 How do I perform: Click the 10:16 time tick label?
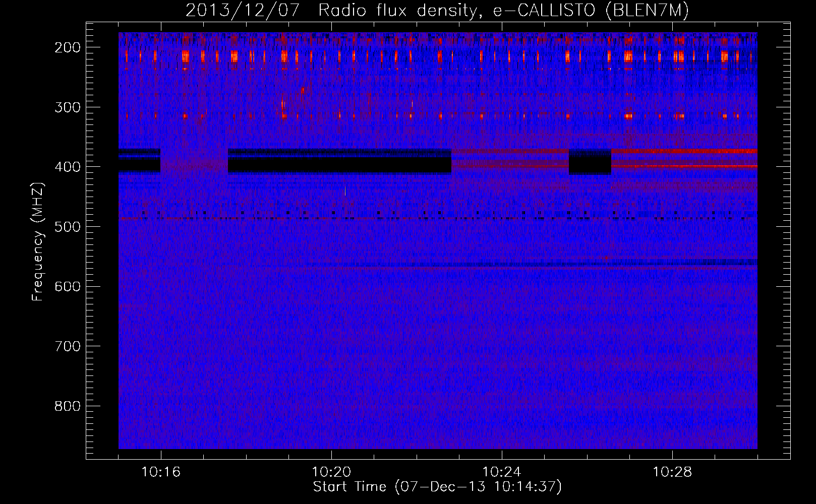tap(161, 472)
